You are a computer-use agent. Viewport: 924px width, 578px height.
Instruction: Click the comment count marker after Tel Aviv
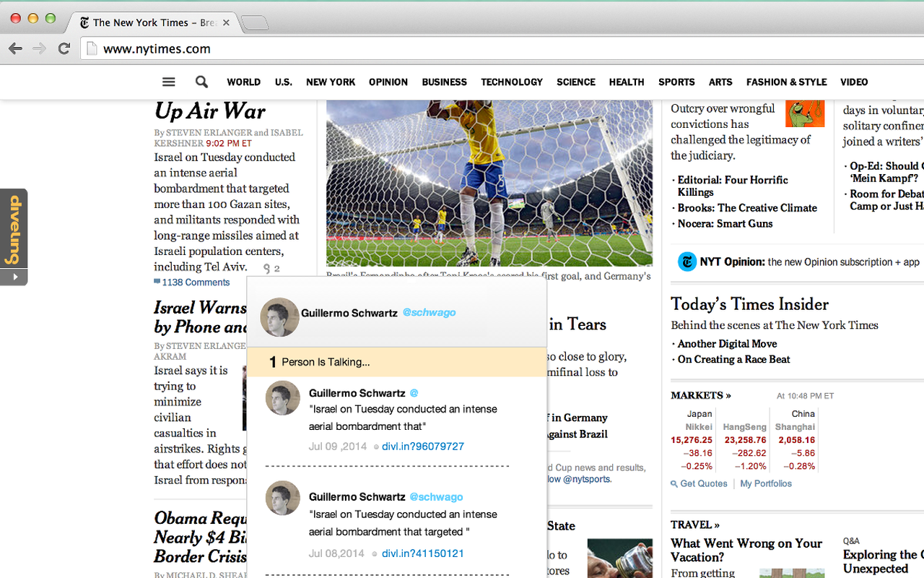pos(271,269)
